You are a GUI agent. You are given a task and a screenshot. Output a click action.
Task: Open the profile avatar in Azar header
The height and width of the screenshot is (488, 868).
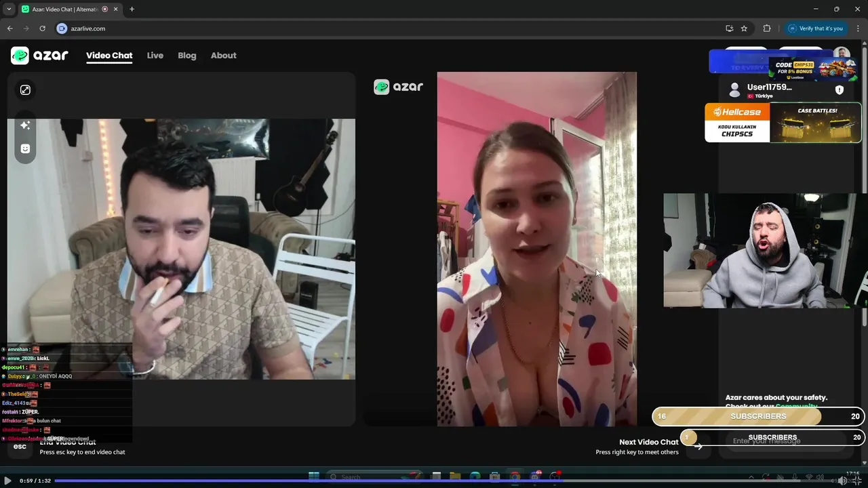point(842,53)
